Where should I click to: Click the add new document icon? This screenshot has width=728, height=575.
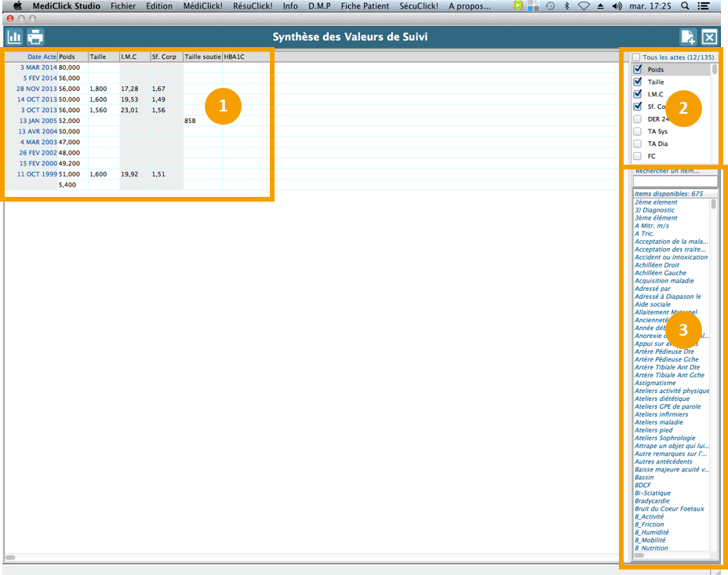click(x=688, y=37)
